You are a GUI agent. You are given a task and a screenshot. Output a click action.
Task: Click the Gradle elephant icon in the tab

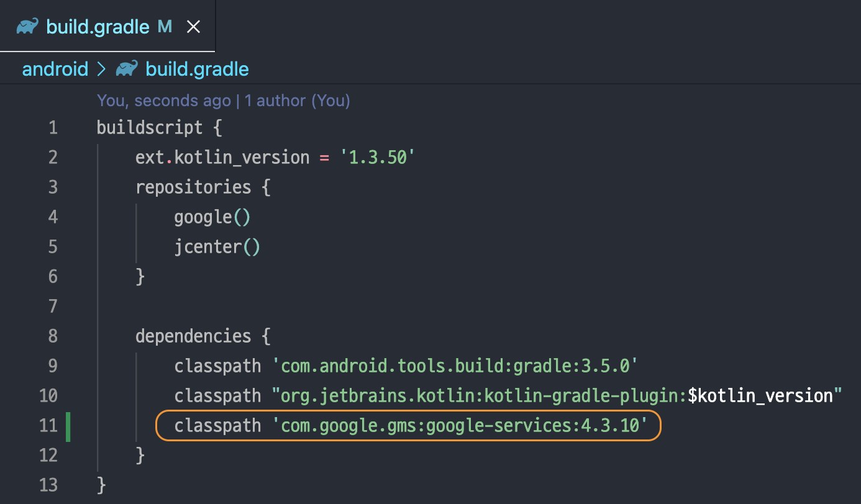(x=27, y=26)
